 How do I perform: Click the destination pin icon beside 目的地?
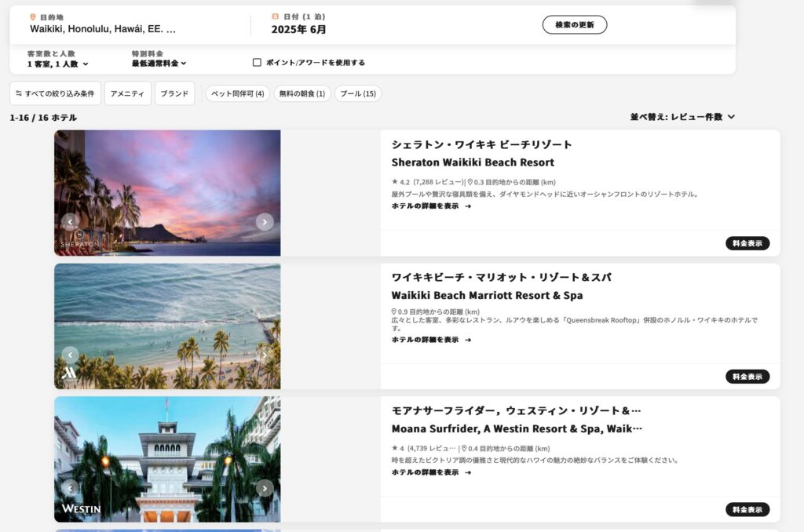tap(33, 17)
